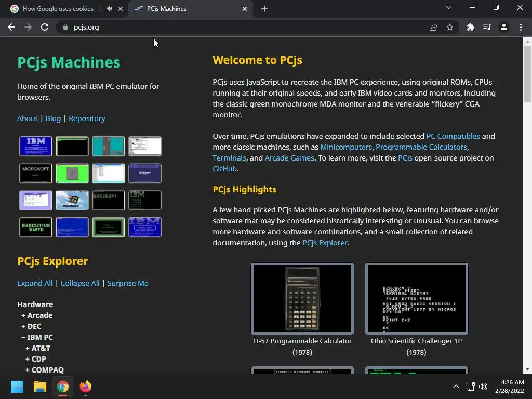Viewport: 532px width, 399px height.
Task: Click the Surprise Me link
Action: (128, 283)
